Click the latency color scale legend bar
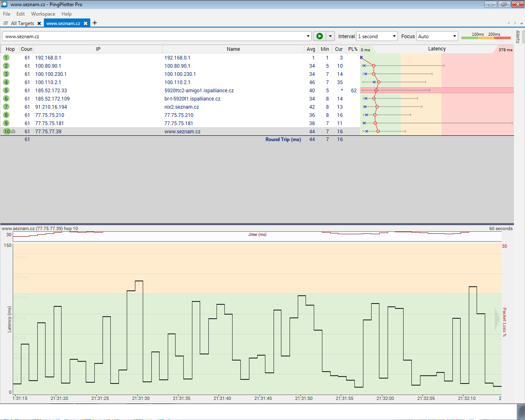The width and height of the screenshot is (525, 420). pos(486,38)
